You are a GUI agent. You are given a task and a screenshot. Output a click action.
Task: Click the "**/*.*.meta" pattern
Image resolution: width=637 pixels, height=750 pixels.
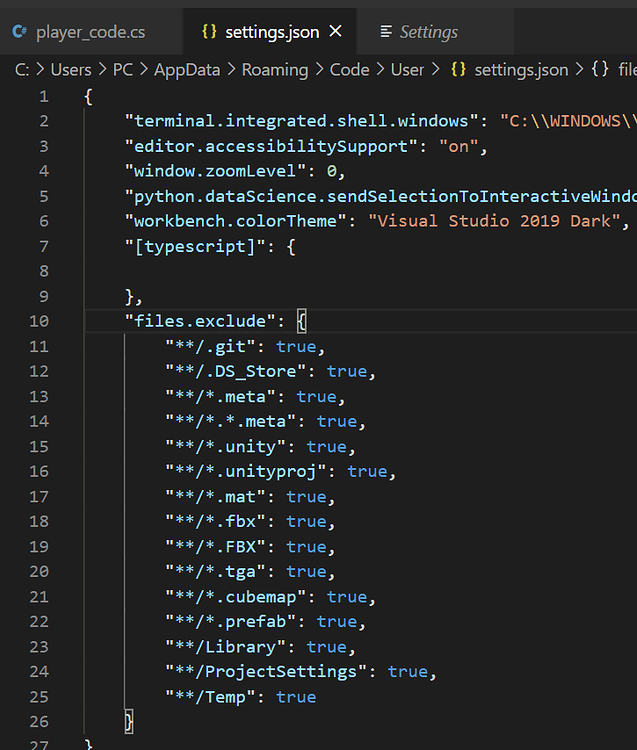(231, 421)
